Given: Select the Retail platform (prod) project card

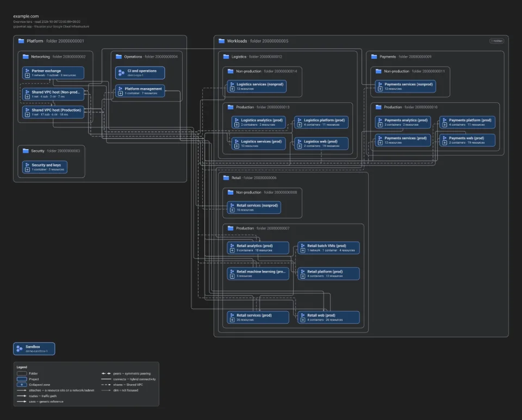Looking at the screenshot, I should point(328,274).
